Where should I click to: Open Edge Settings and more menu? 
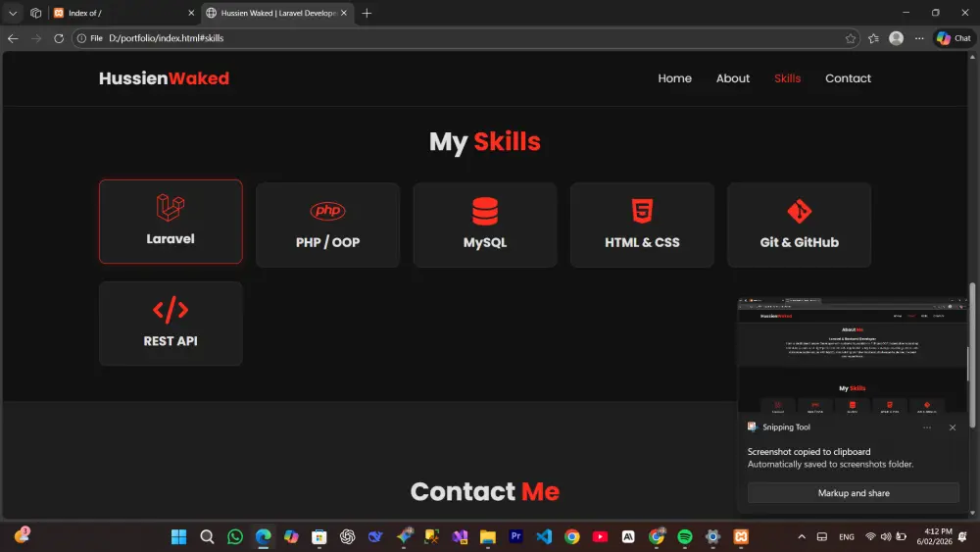919,38
